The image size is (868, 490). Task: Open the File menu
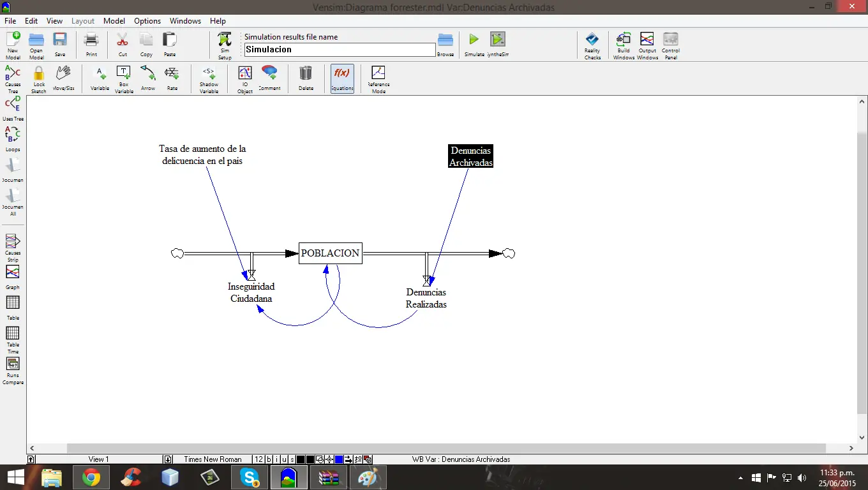10,21
